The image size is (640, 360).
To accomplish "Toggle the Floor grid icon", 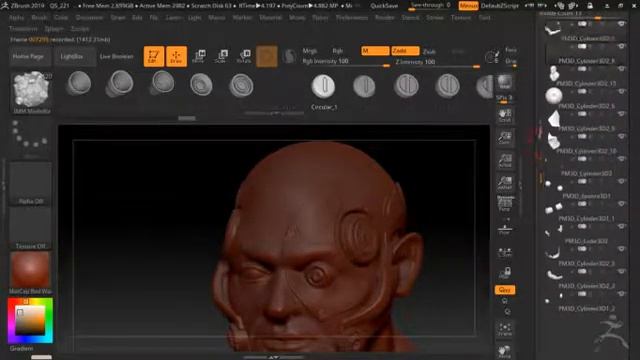I will point(505,229).
